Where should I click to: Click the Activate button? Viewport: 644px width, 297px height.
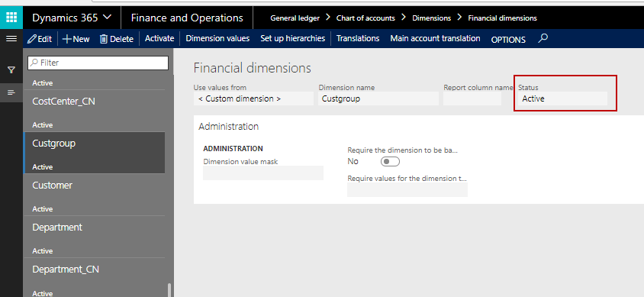[159, 39]
